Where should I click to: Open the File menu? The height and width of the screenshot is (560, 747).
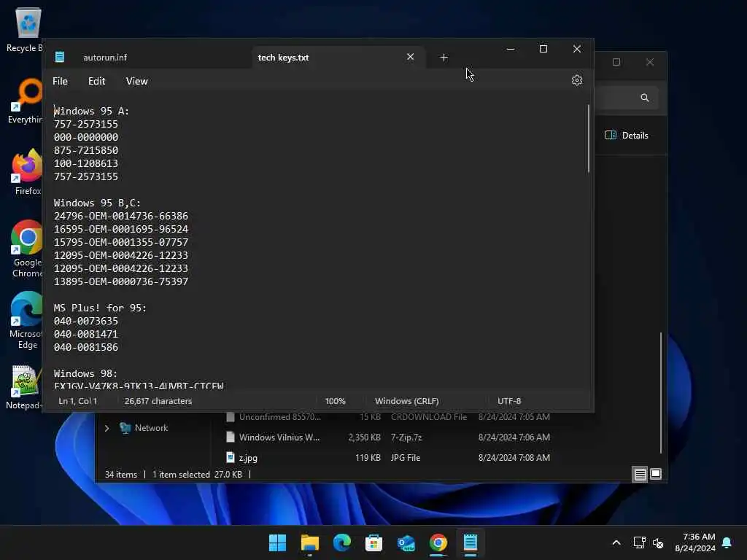(x=60, y=81)
